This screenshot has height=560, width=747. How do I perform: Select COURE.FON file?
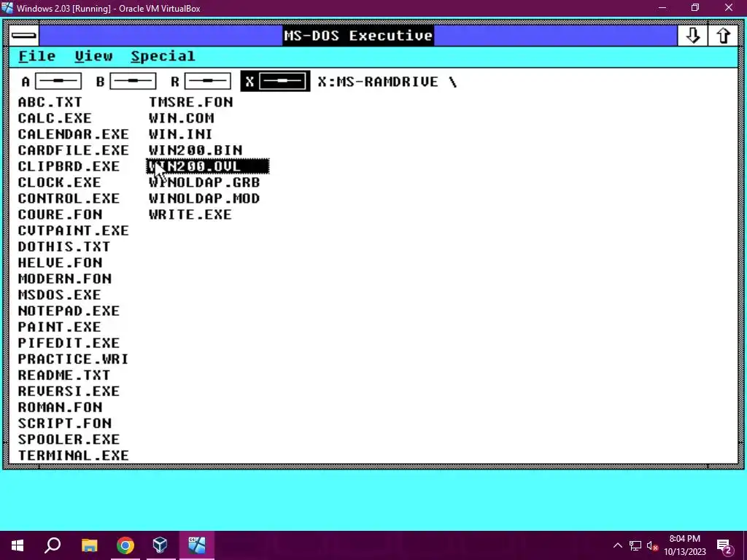60,215
